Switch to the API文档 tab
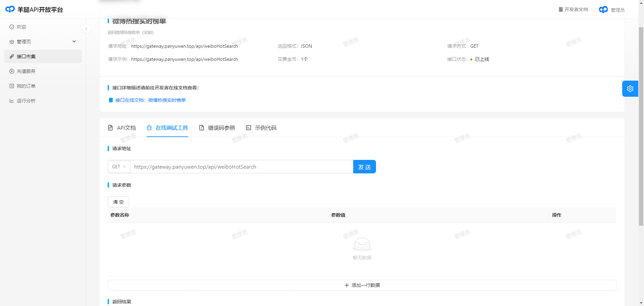This screenshot has width=644, height=306. [x=122, y=128]
